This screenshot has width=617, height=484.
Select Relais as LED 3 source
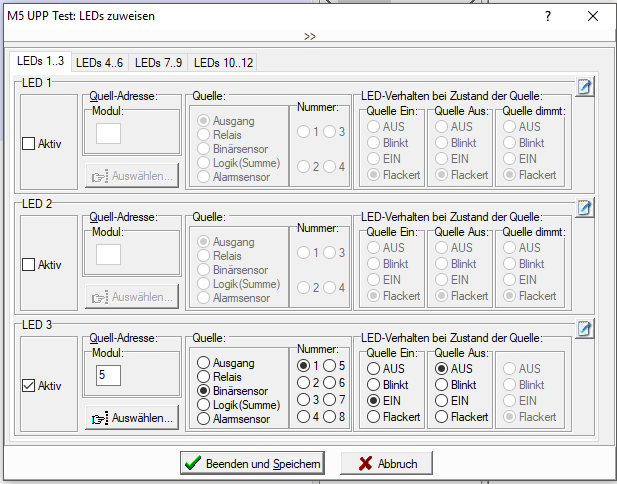pos(203,377)
